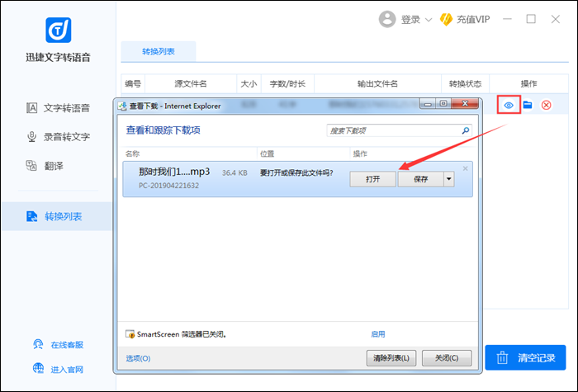Viewport: 578px width, 392px height.
Task: Delete the record with the red X icon
Action: click(x=546, y=105)
